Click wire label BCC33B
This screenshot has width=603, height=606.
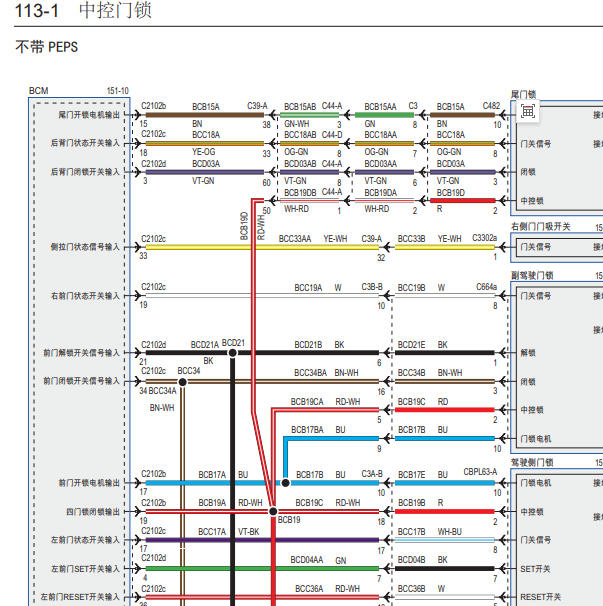[411, 239]
